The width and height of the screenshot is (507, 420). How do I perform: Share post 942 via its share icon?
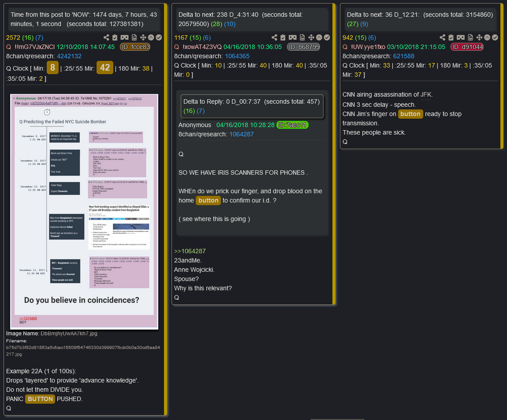[x=442, y=37]
